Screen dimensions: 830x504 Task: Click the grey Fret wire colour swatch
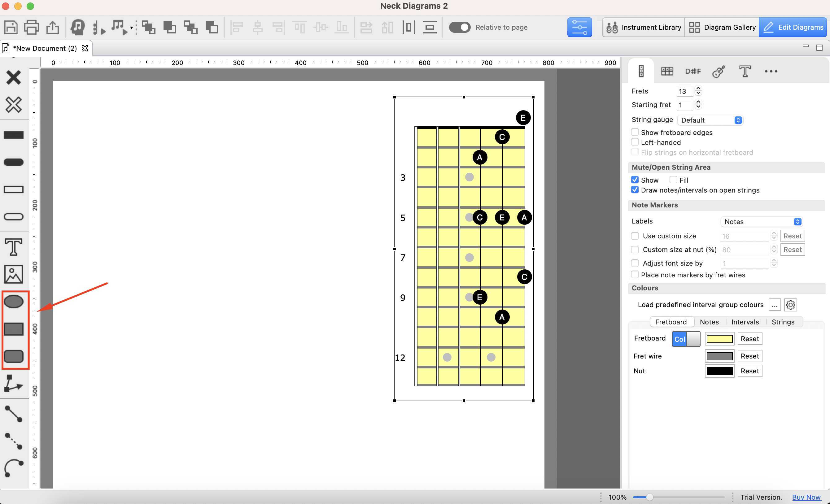[719, 356]
